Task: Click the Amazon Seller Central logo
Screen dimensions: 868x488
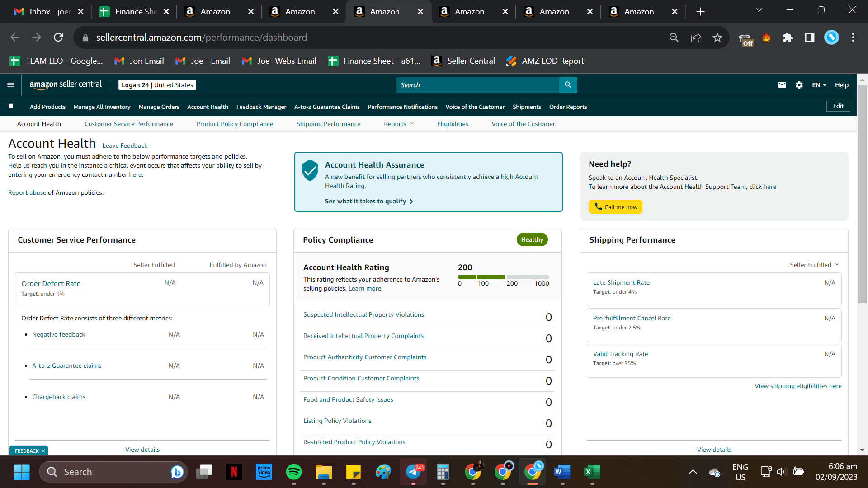Action: tap(66, 84)
